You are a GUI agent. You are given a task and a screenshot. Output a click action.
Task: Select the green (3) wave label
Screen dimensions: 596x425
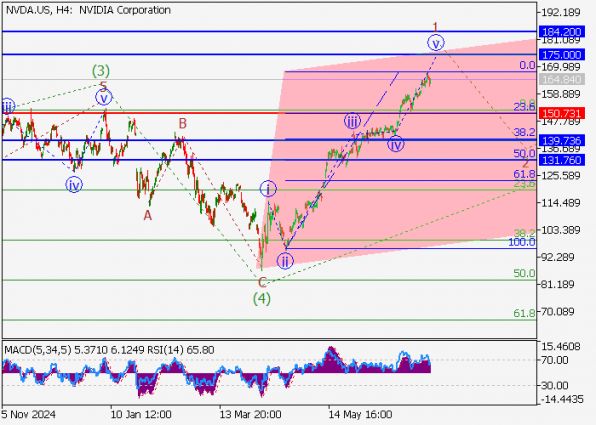coord(101,71)
